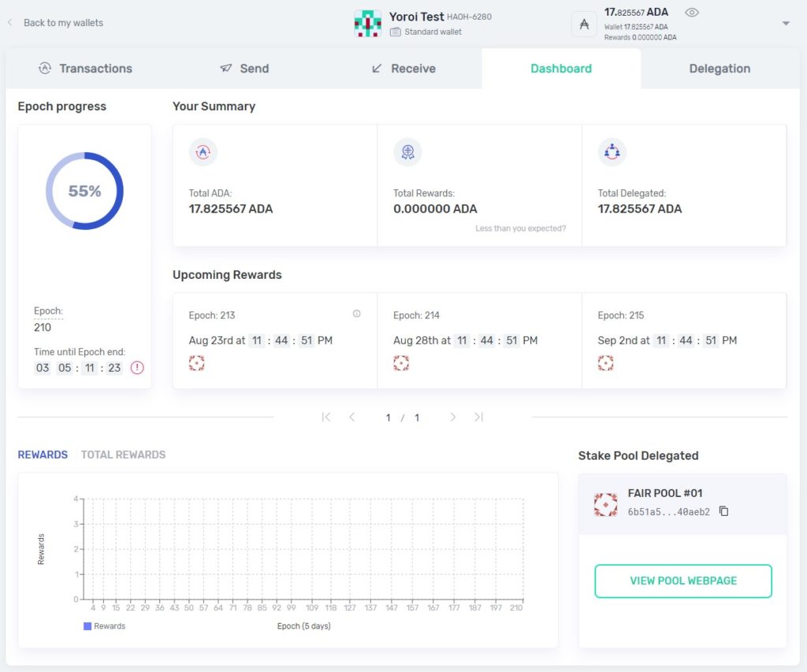Jump to last page of upcoming rewards
This screenshot has height=672, width=807.
click(478, 418)
